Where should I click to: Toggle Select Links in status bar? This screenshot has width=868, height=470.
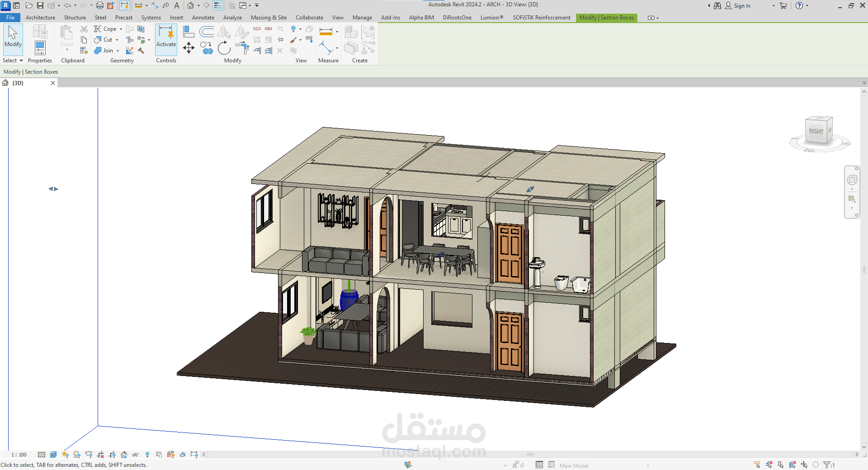pyautogui.click(x=757, y=465)
